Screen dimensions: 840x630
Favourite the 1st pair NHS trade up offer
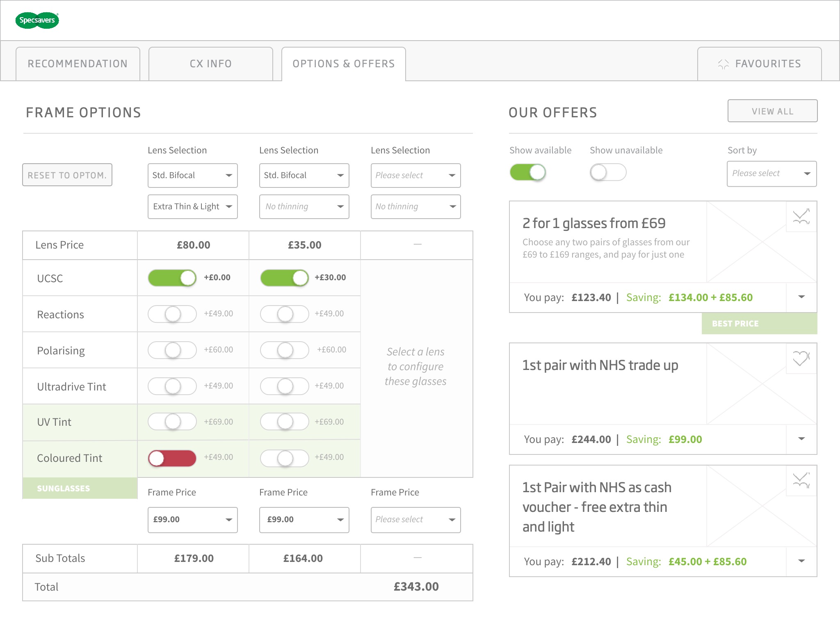coord(801,358)
